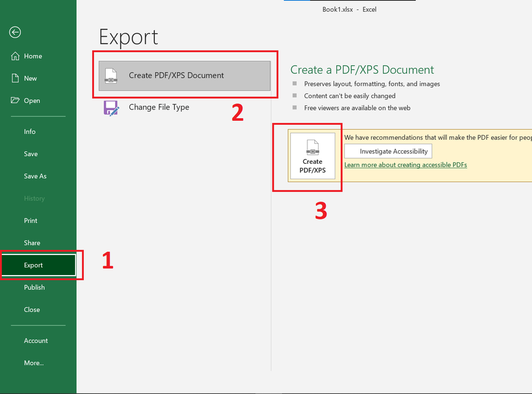Click the Book1.xlsx - Excel title

[349, 9]
